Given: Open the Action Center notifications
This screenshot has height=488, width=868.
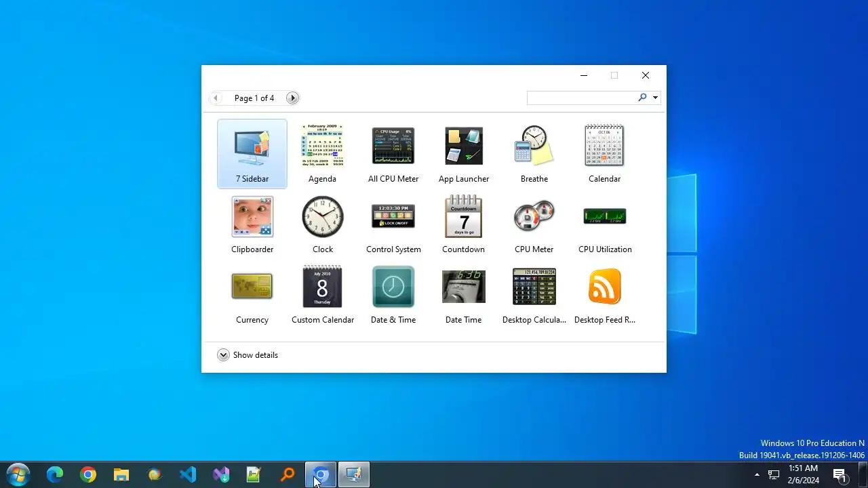Looking at the screenshot, I should click(840, 475).
